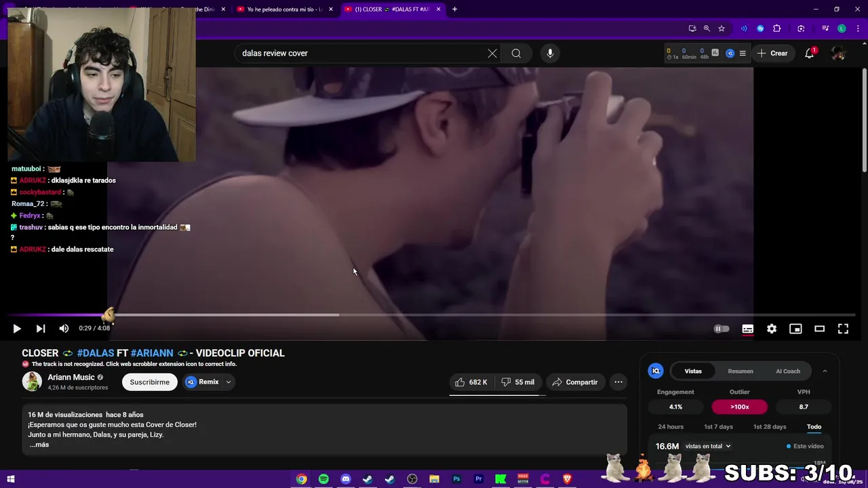Image resolution: width=868 pixels, height=488 pixels.
Task: Click the >100x Outlier badge
Action: tap(740, 407)
